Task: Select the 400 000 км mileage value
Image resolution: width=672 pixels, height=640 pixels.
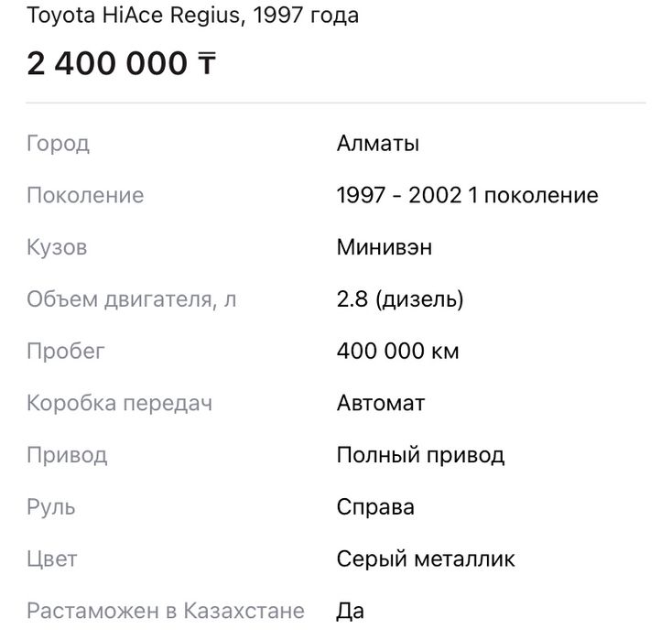Action: click(x=397, y=352)
